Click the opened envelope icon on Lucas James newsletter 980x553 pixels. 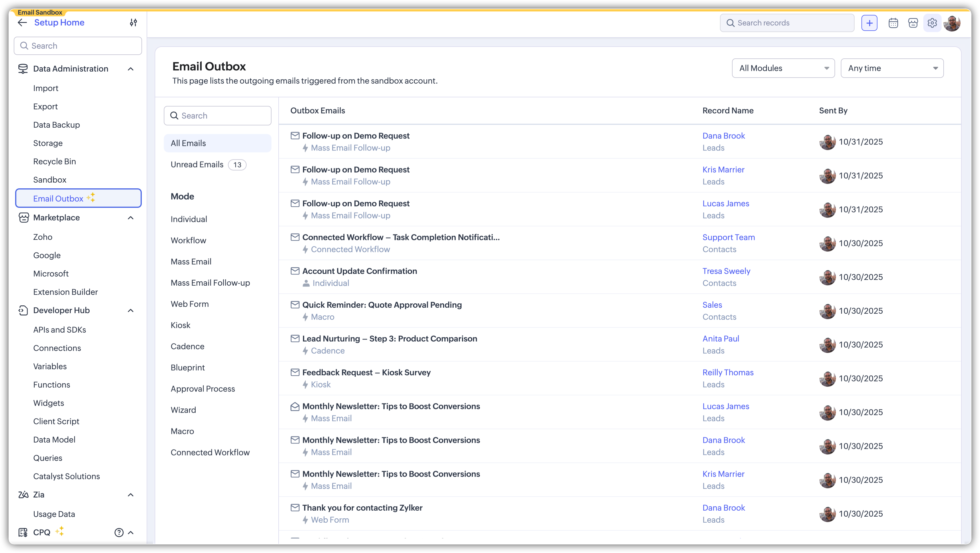coord(295,406)
